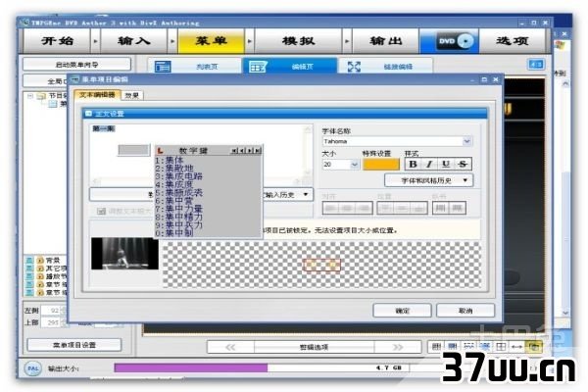
Task: Go to 输入 stage in main window
Action: pyautogui.click(x=134, y=40)
